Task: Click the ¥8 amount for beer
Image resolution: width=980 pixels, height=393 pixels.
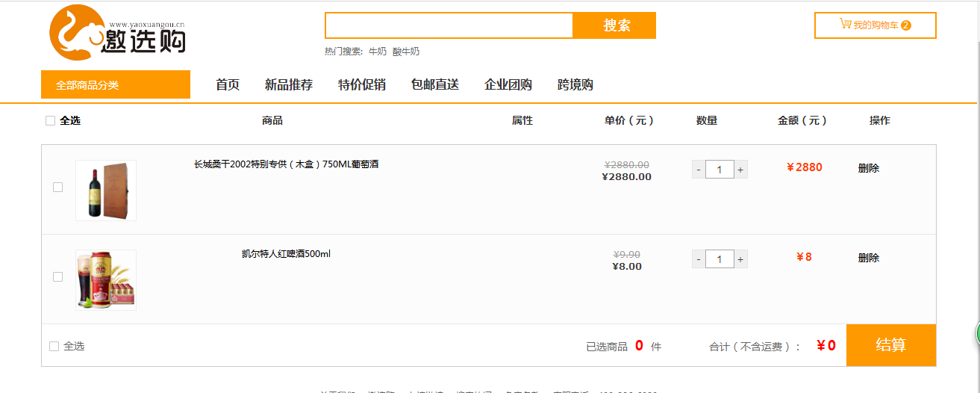Action: (805, 257)
